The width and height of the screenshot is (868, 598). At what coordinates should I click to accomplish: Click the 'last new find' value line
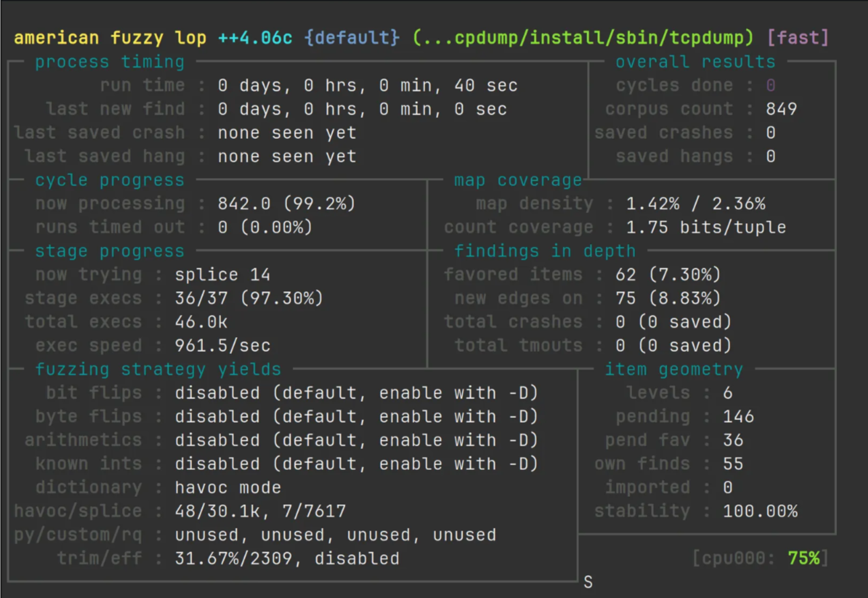point(363,109)
